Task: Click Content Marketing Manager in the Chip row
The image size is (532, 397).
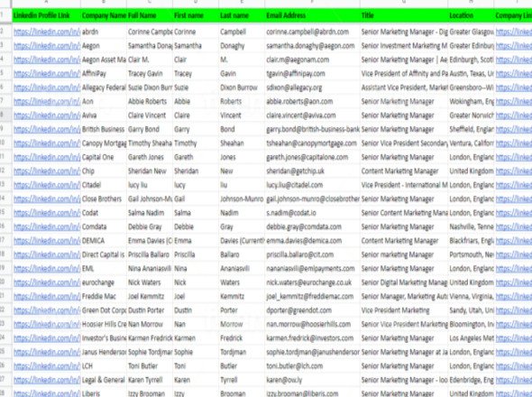Action: click(399, 171)
